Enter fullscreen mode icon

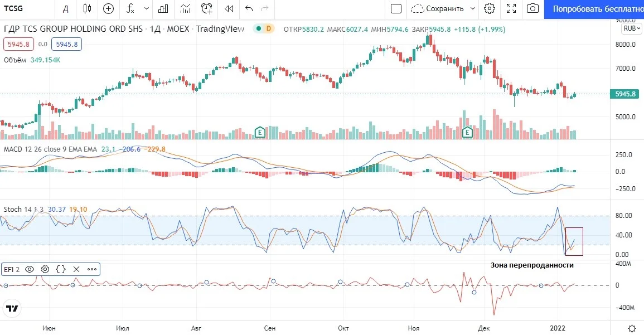(511, 8)
